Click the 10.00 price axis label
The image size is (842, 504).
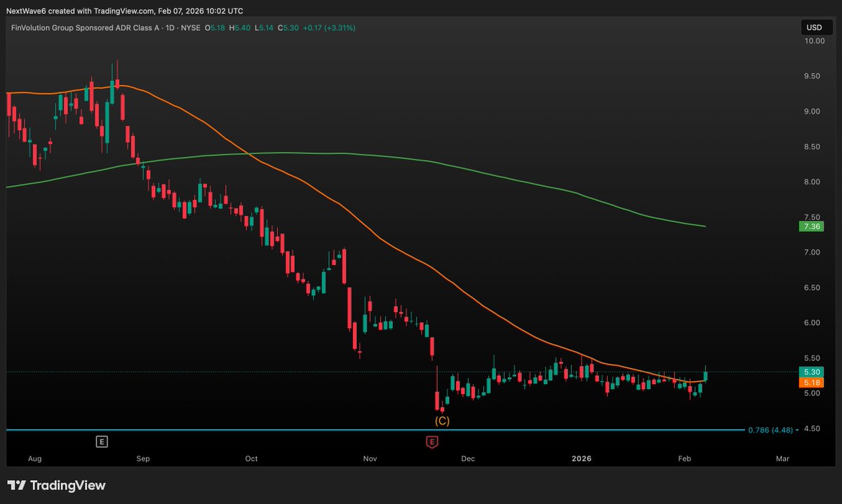click(x=814, y=41)
